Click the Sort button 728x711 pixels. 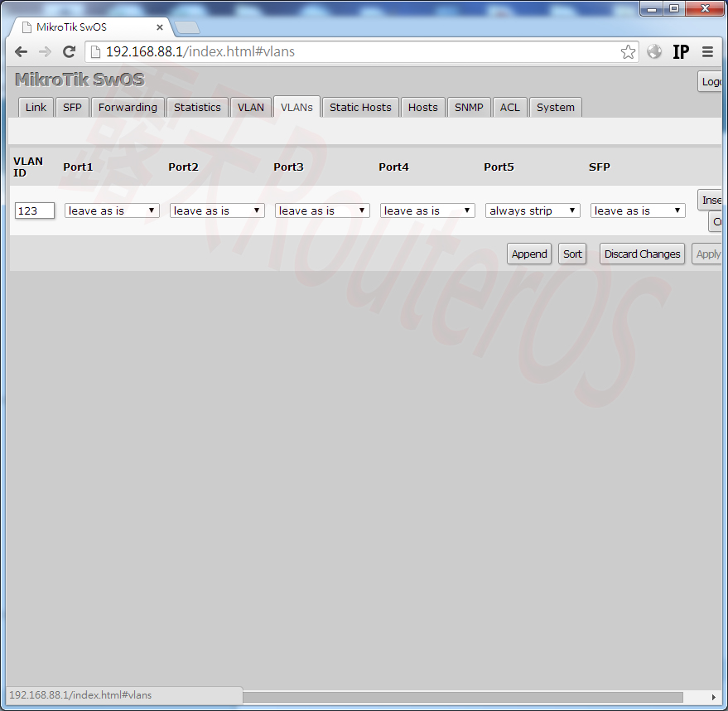pyautogui.click(x=572, y=254)
